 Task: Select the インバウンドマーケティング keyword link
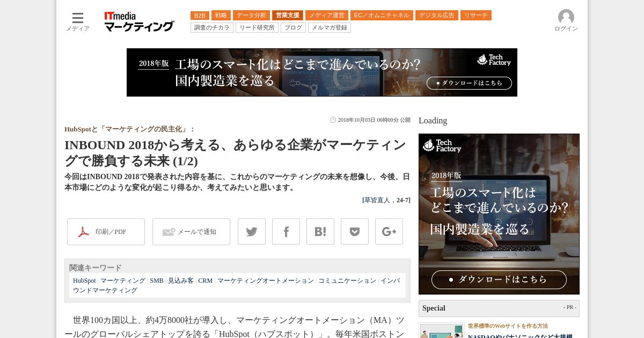pos(236,285)
